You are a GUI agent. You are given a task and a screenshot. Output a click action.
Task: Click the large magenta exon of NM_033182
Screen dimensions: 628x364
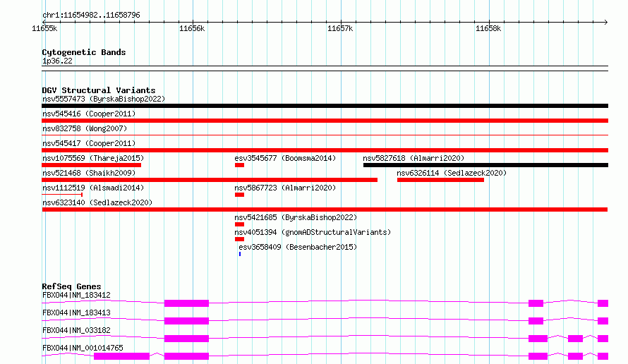[187, 339]
